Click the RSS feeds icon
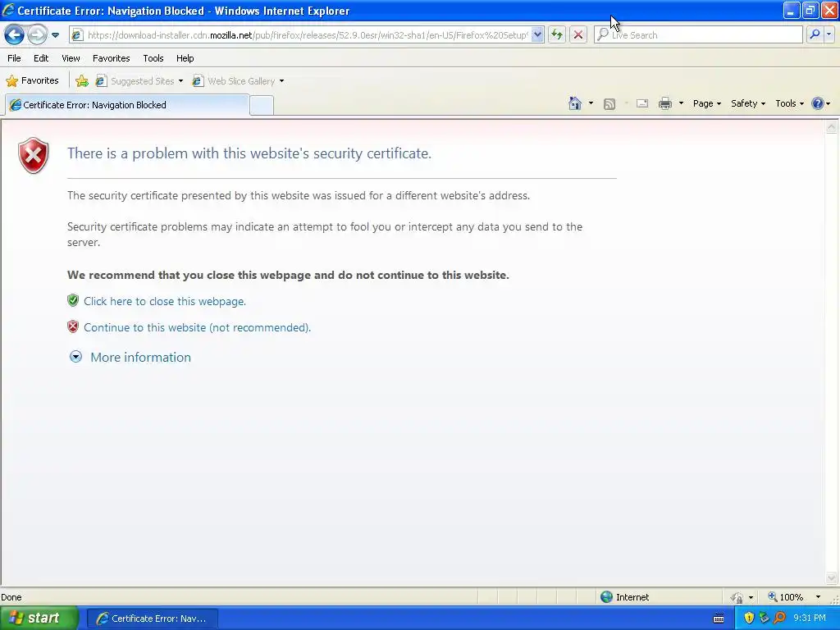The width and height of the screenshot is (840, 630). pyautogui.click(x=609, y=104)
